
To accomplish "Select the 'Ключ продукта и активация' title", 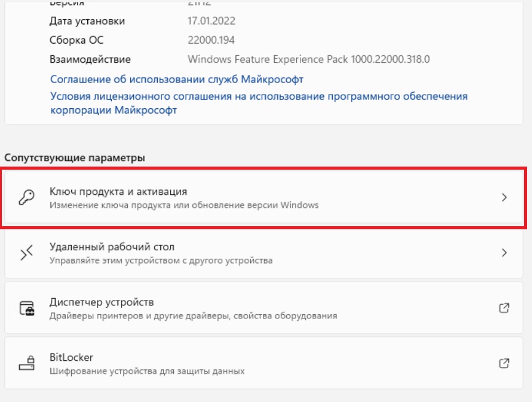I will coord(118,192).
